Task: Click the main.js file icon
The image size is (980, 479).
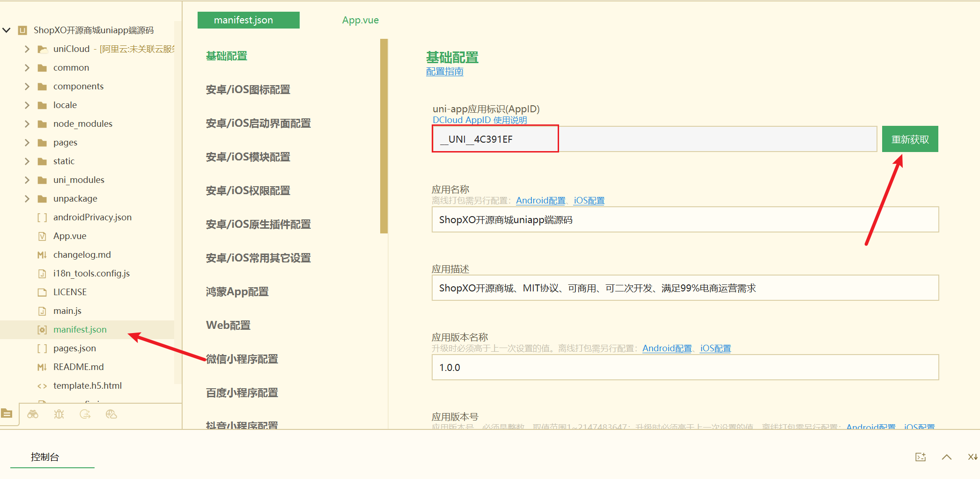Action: [42, 311]
